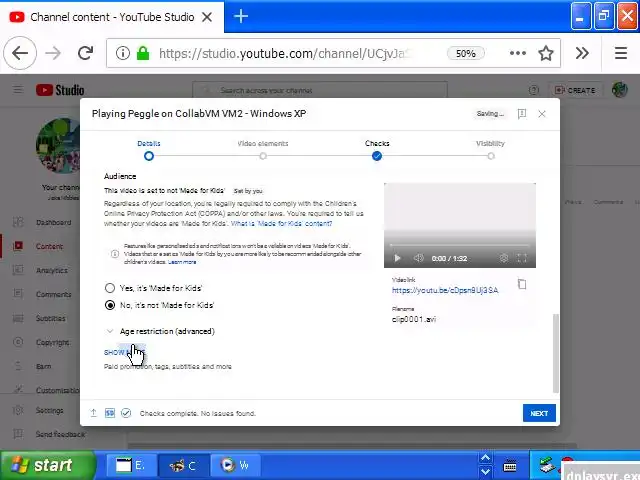Click the clip0001.avi filename text
Image resolution: width=640 pixels, height=480 pixels.
[414, 319]
